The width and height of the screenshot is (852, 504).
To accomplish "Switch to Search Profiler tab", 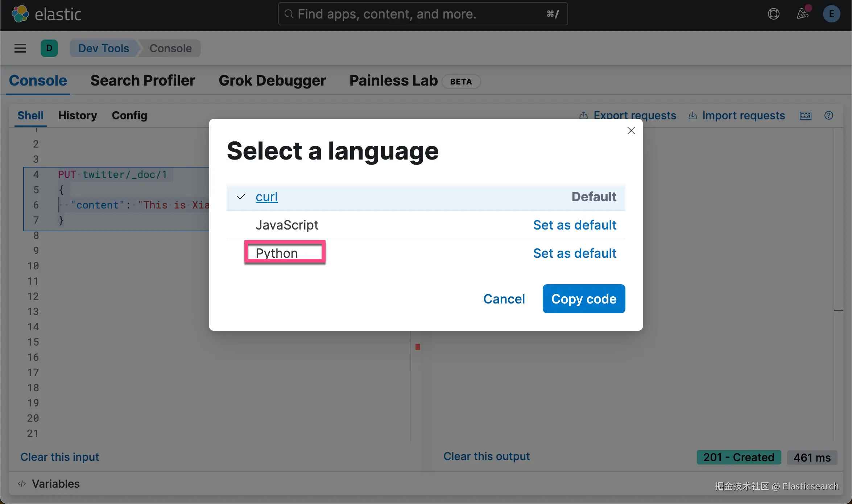I will click(x=142, y=80).
